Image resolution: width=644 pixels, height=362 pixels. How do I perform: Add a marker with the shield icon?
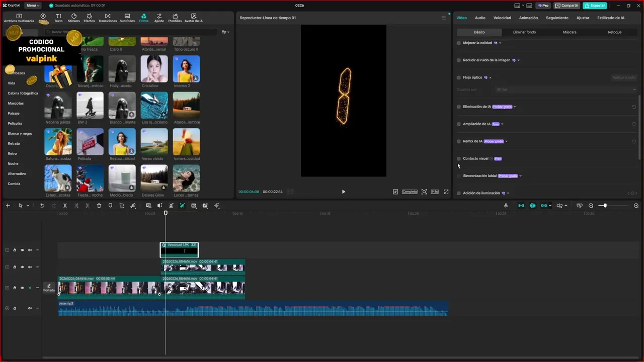110,206
